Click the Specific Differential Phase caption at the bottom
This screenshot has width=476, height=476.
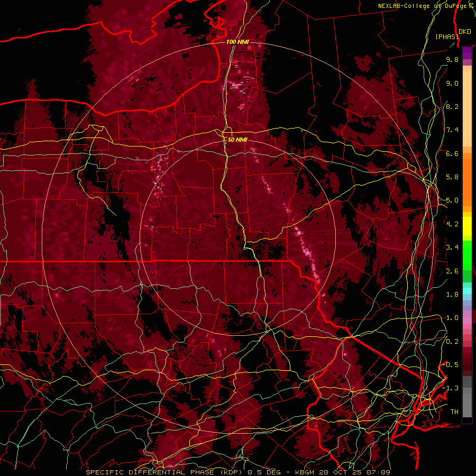166,472
